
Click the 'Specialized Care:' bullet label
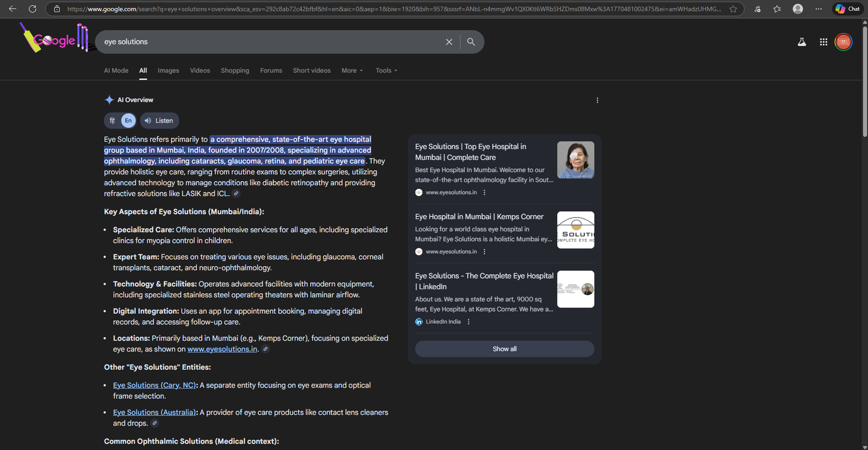pyautogui.click(x=144, y=230)
